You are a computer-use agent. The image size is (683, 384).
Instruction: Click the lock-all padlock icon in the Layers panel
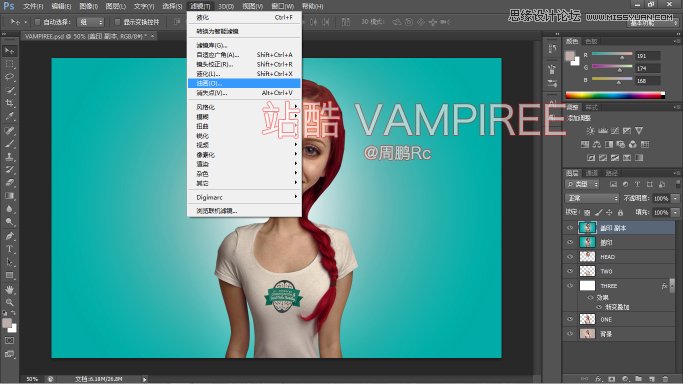click(x=620, y=212)
